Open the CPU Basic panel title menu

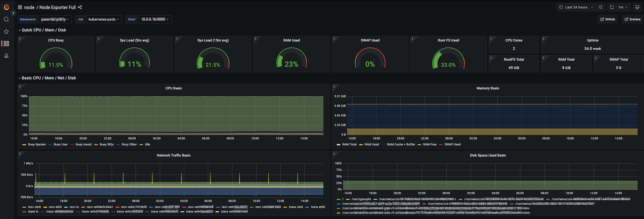click(173, 88)
